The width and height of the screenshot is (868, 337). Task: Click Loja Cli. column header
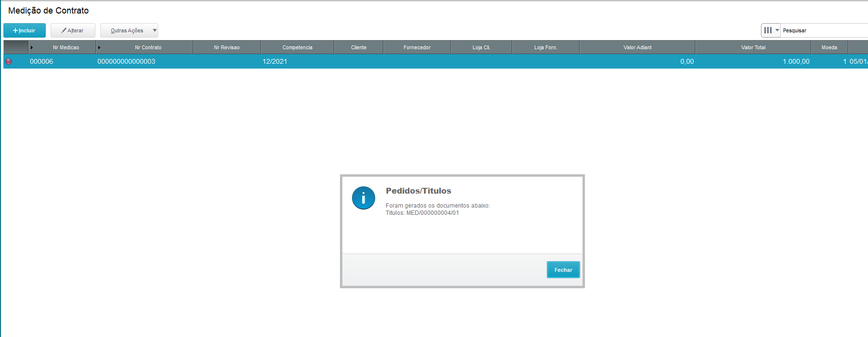(481, 47)
